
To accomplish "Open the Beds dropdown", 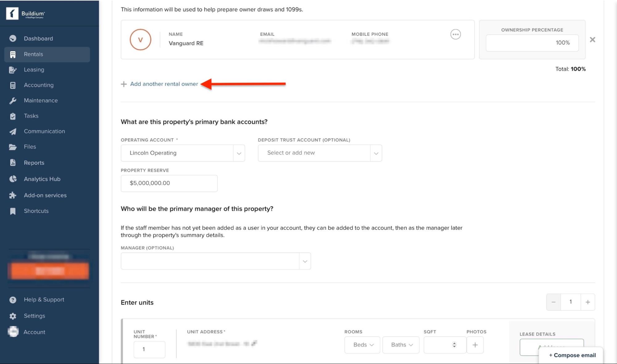I will [362, 345].
